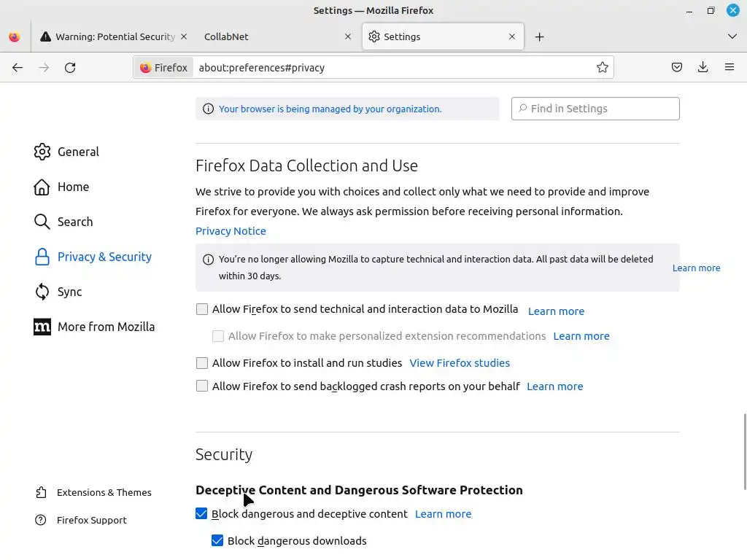The height and width of the screenshot is (560, 747).
Task: Uncheck Block dangerous and deceptive content
Action: click(202, 514)
